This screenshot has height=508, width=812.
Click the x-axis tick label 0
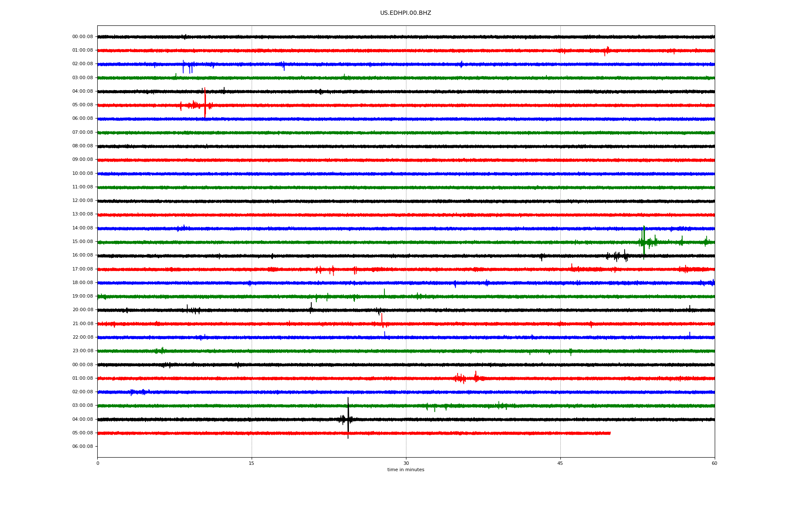tap(98, 463)
